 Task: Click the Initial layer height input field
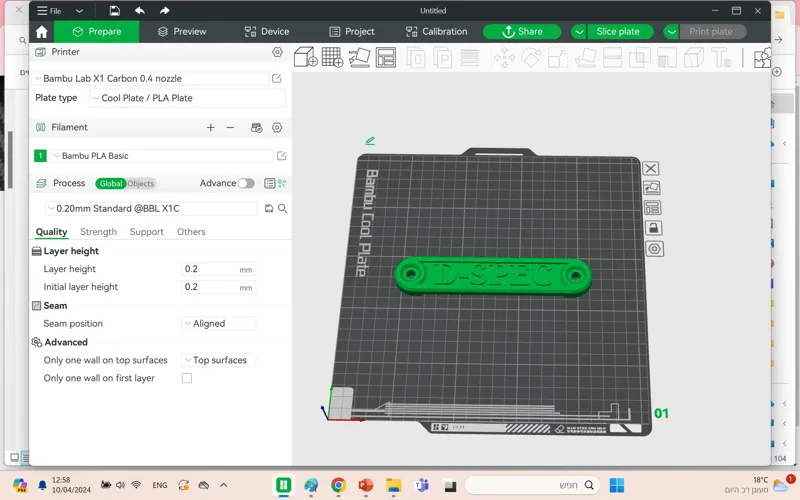[x=218, y=287]
